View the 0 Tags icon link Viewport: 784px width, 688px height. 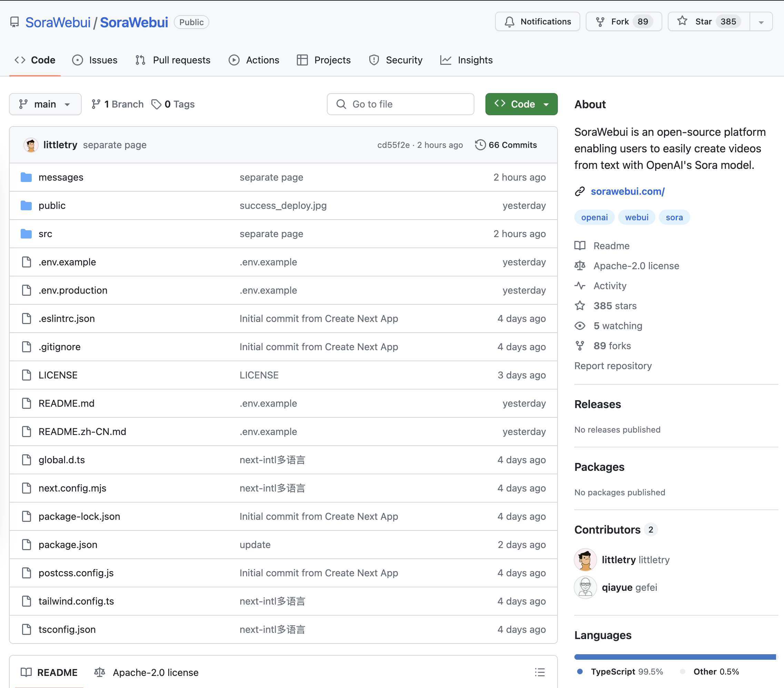(x=173, y=104)
